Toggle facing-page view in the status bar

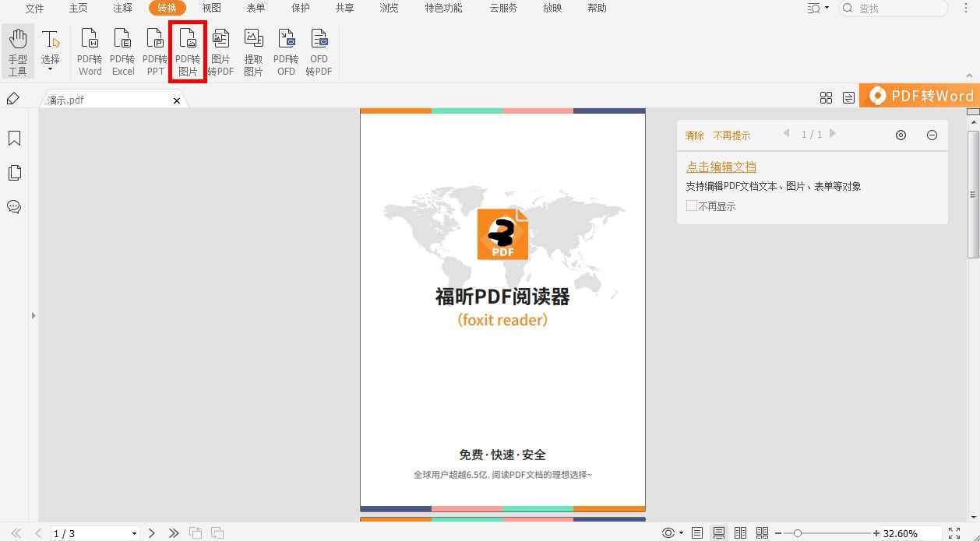pyautogui.click(x=739, y=532)
